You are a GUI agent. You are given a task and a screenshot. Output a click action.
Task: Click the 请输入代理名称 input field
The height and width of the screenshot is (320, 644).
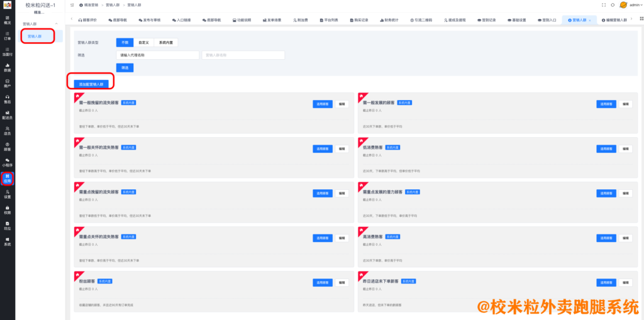157,55
